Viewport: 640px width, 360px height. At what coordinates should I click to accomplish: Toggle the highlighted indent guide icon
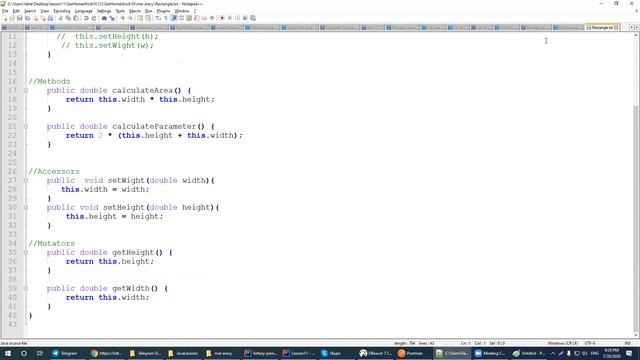(173, 18)
